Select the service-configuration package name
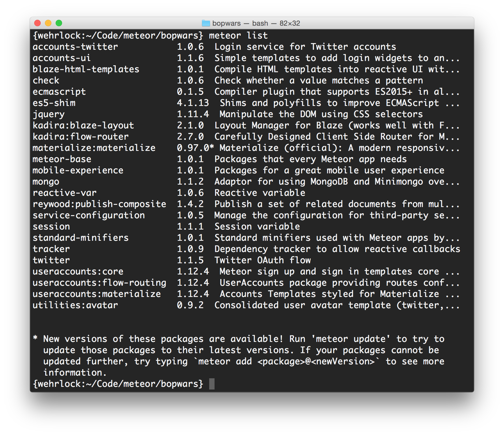The height and width of the screenshot is (435, 504). click(89, 215)
